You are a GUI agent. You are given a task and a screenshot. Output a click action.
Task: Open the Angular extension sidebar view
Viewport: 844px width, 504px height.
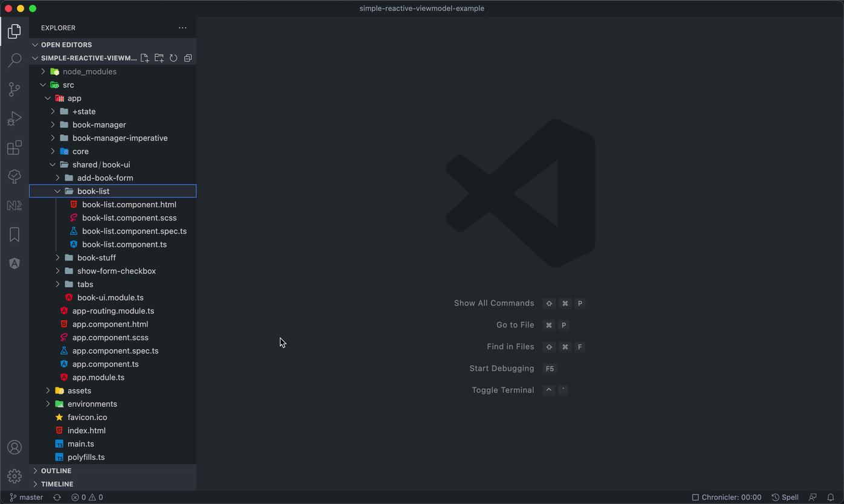point(14,263)
